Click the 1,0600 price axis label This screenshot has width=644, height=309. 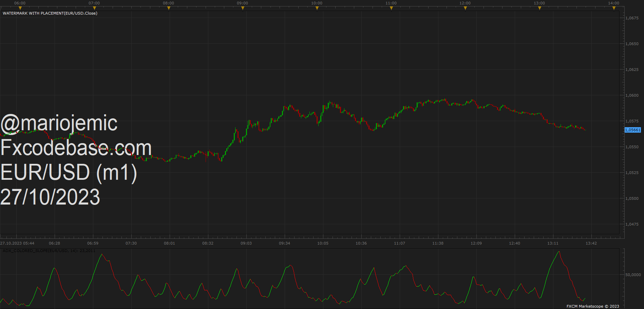[x=632, y=95]
